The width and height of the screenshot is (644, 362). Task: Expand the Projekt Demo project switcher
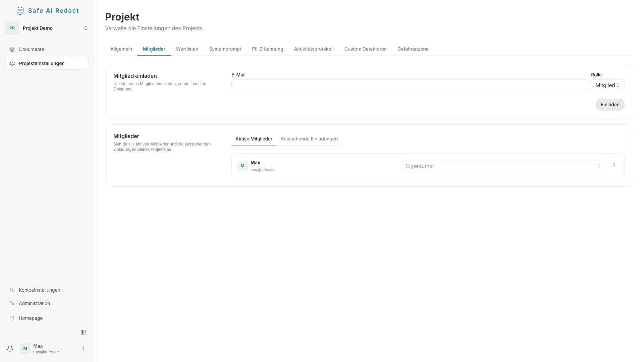click(x=86, y=28)
